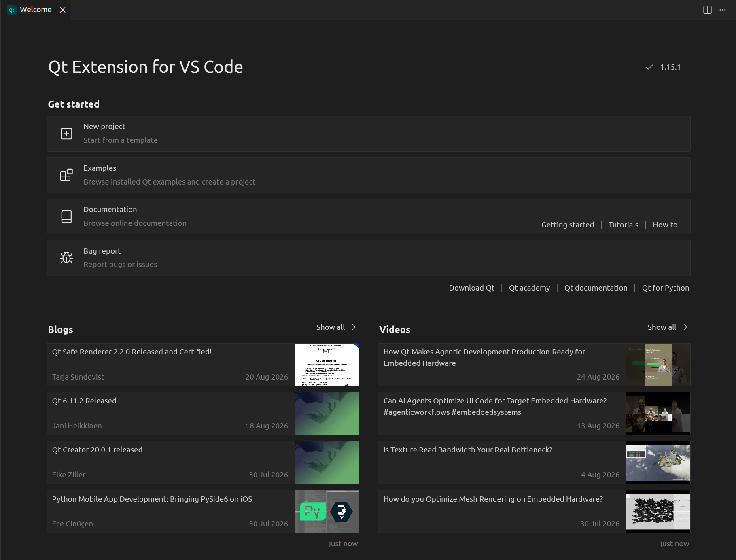This screenshot has width=736, height=560.
Task: Click the just now text under Videos
Action: [x=674, y=543]
